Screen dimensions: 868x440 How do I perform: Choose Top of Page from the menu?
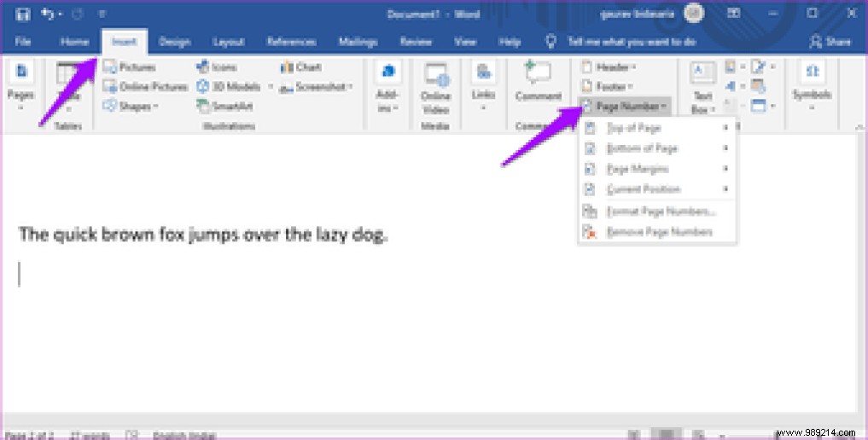(x=657, y=128)
